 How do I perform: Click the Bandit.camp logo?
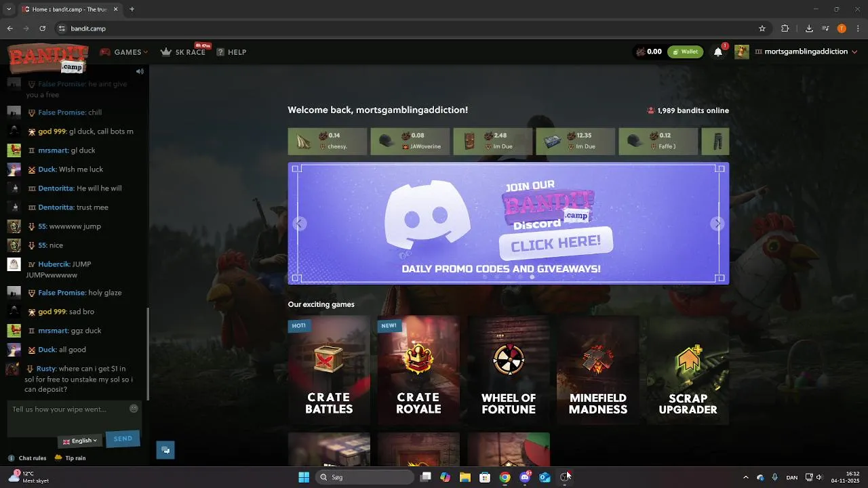click(48, 58)
